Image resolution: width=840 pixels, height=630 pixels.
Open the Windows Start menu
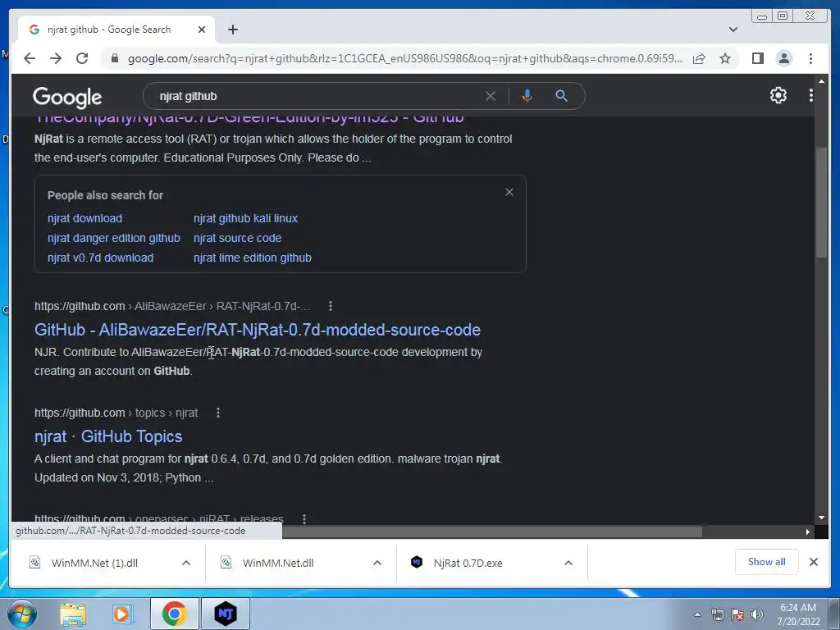[22, 614]
